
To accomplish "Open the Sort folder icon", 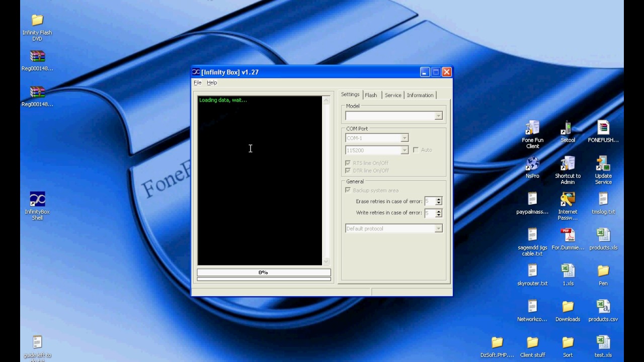I will (568, 342).
